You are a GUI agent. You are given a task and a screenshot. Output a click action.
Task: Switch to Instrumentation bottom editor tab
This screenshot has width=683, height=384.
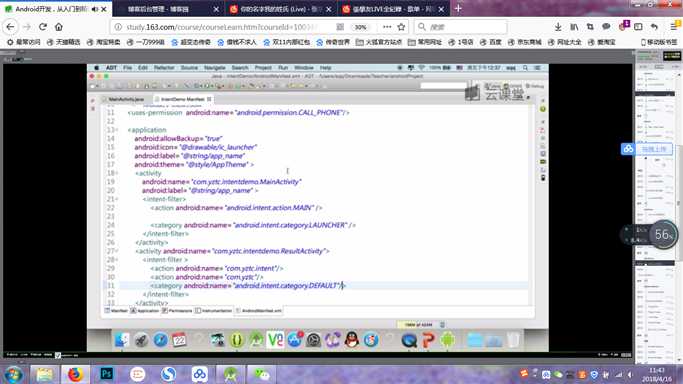(214, 311)
